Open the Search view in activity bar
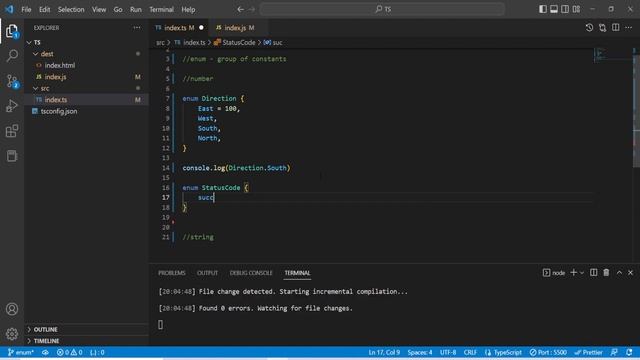Screen dimensions: 640x360 12,56
